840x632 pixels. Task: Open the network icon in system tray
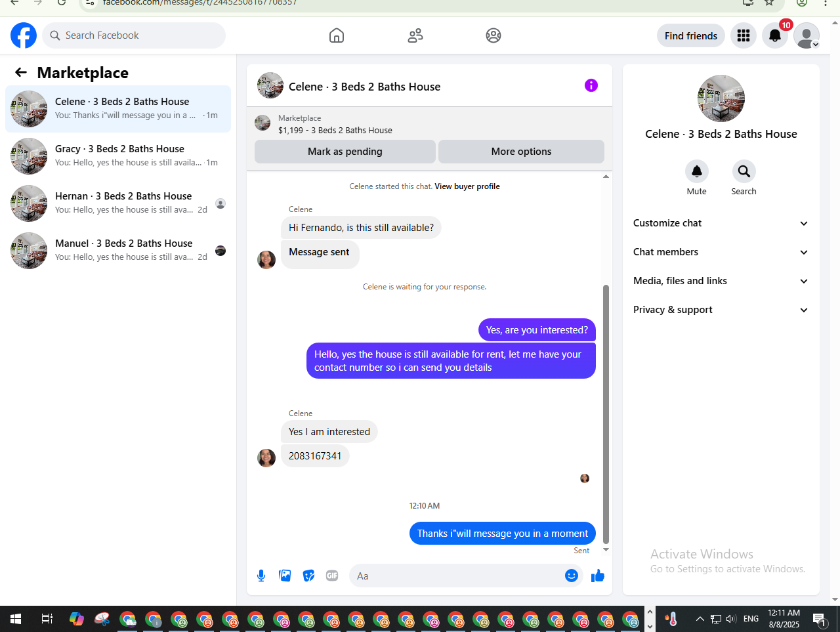pyautogui.click(x=716, y=619)
